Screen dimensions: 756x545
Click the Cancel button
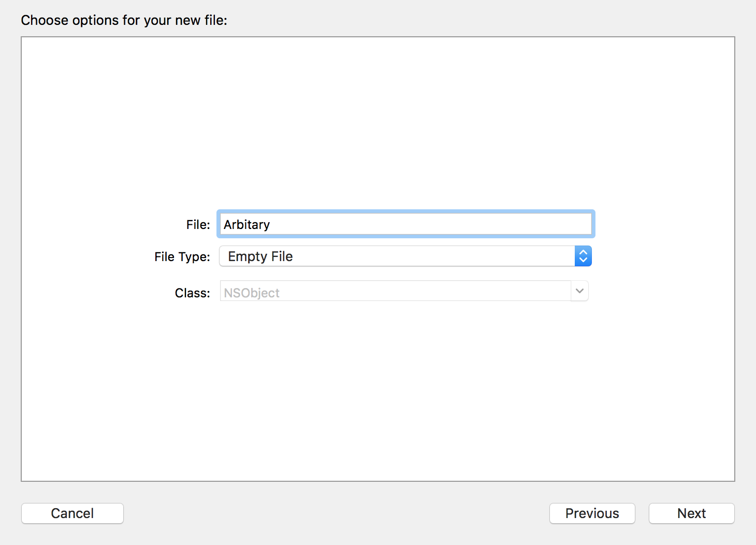[x=72, y=513]
